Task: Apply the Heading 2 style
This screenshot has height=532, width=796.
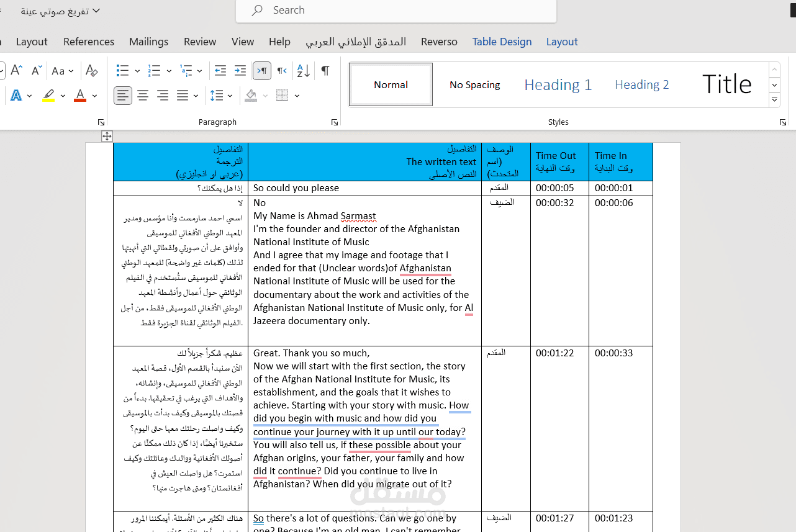Action: 642,84
